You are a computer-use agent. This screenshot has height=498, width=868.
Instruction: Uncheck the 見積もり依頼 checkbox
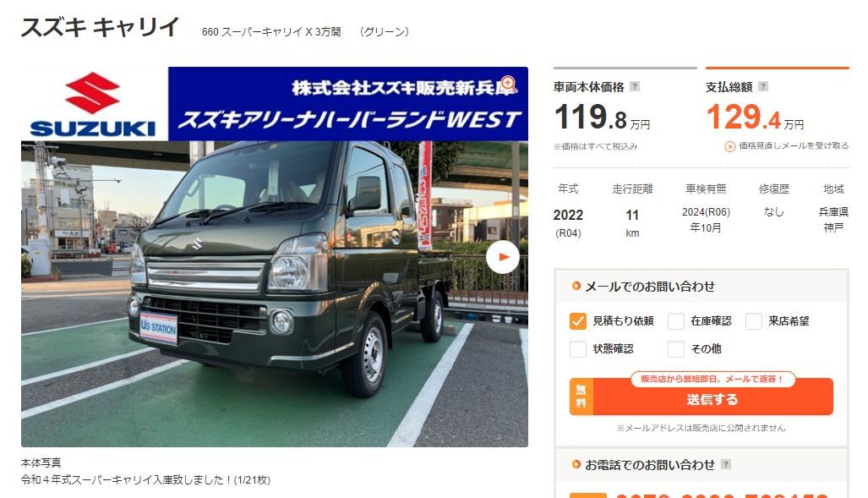(577, 321)
